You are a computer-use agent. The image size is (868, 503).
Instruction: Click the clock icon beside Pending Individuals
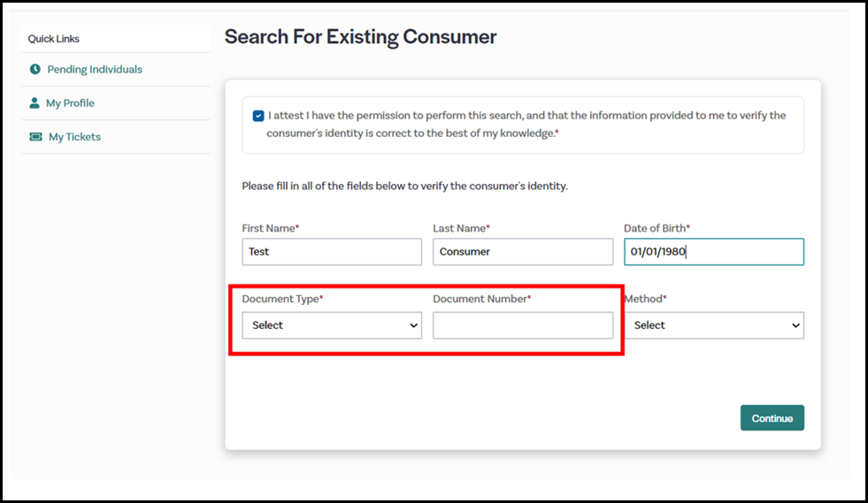[x=35, y=69]
